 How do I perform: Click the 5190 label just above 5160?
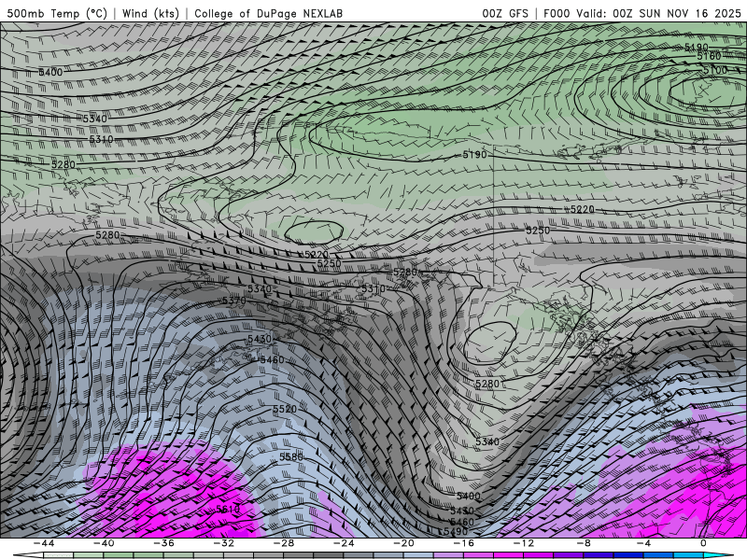coord(696,47)
